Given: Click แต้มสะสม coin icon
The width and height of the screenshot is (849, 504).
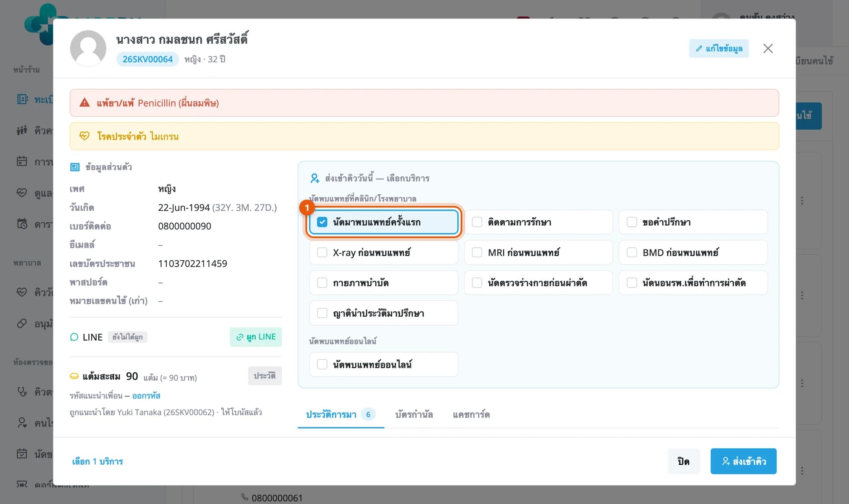Looking at the screenshot, I should point(74,376).
